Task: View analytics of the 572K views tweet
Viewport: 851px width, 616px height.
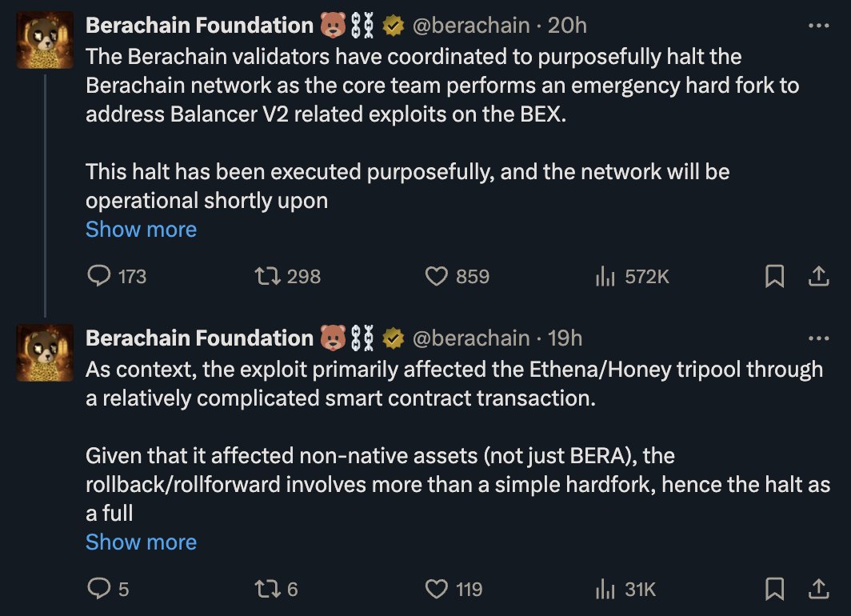Action: point(605,277)
